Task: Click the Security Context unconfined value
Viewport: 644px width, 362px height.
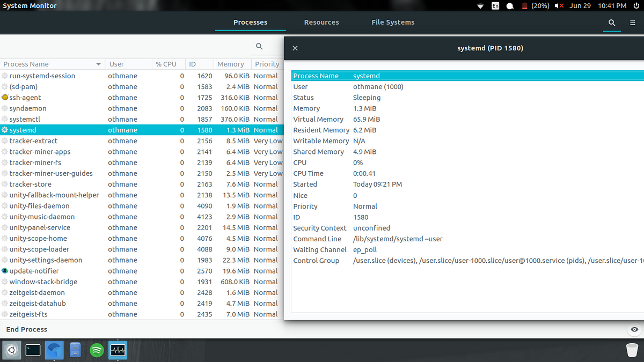Action: 371,228
